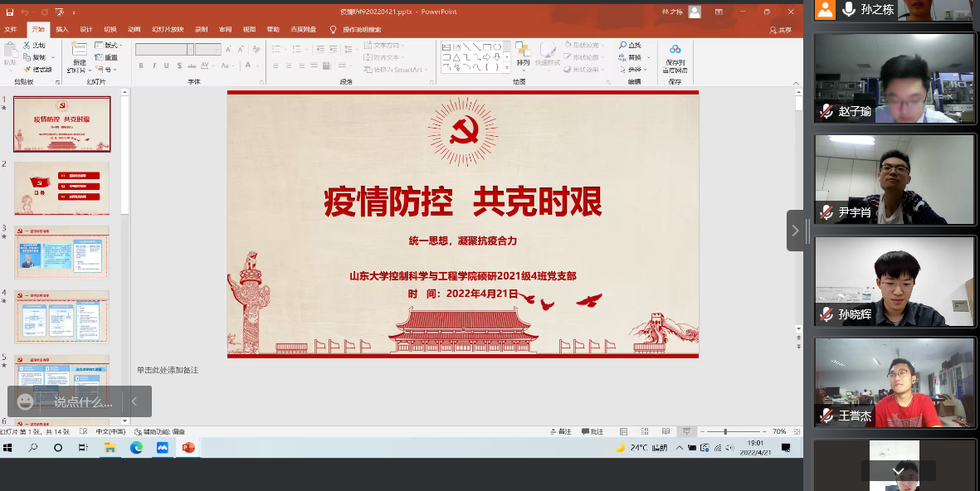Open the Insert (插入) ribbon tab
Screen dimensions: 980x491
(x=62, y=29)
